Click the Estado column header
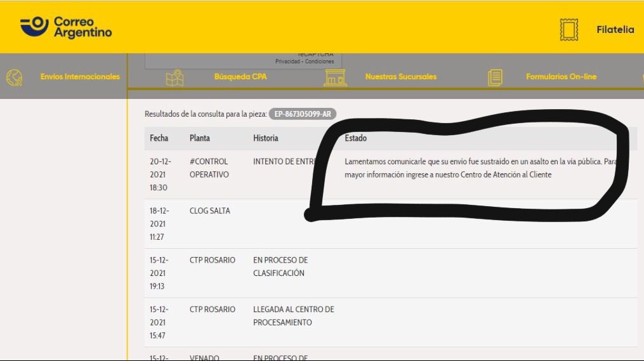Screen dimensions: 644x361 356,138
